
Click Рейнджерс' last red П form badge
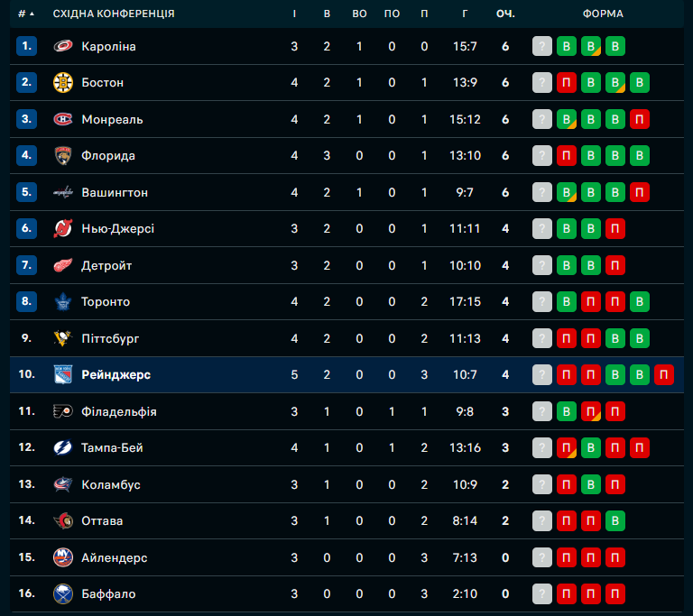coord(664,375)
